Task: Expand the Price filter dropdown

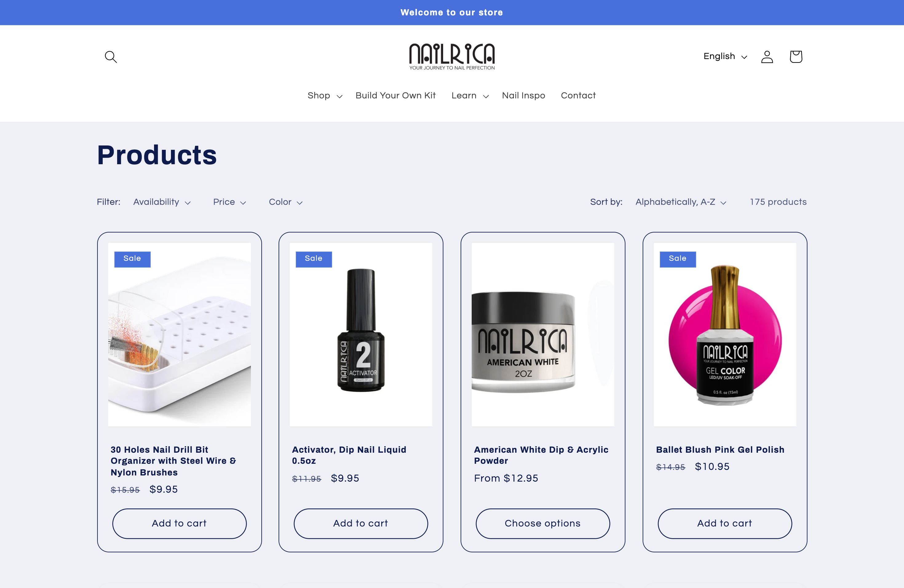Action: (230, 202)
